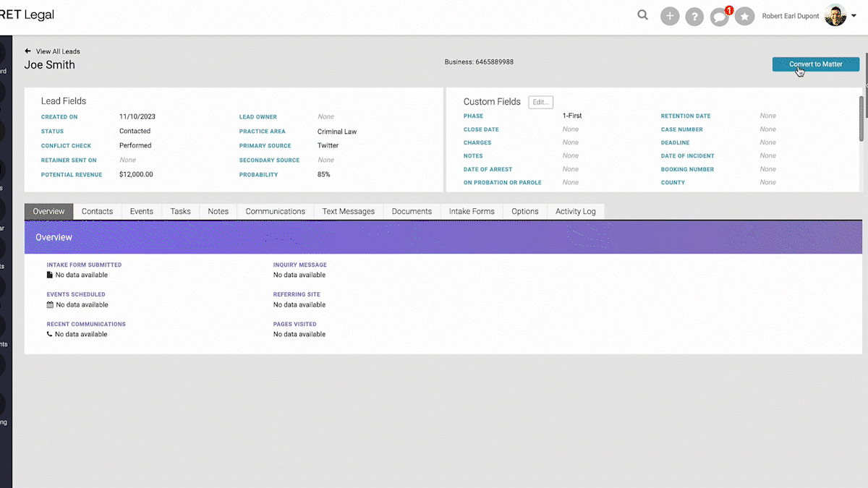
Task: Open the Events tab
Action: [x=141, y=211]
